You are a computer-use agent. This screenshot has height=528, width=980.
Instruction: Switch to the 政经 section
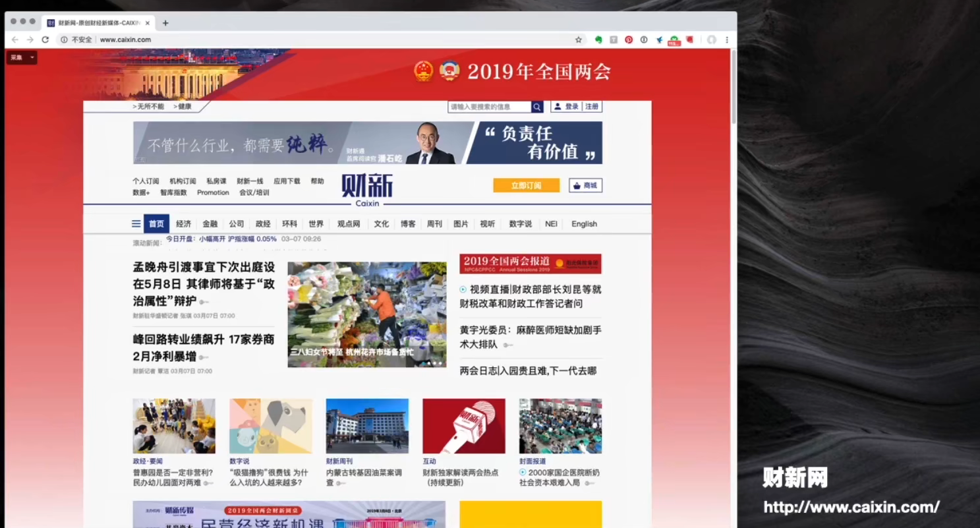click(x=263, y=224)
